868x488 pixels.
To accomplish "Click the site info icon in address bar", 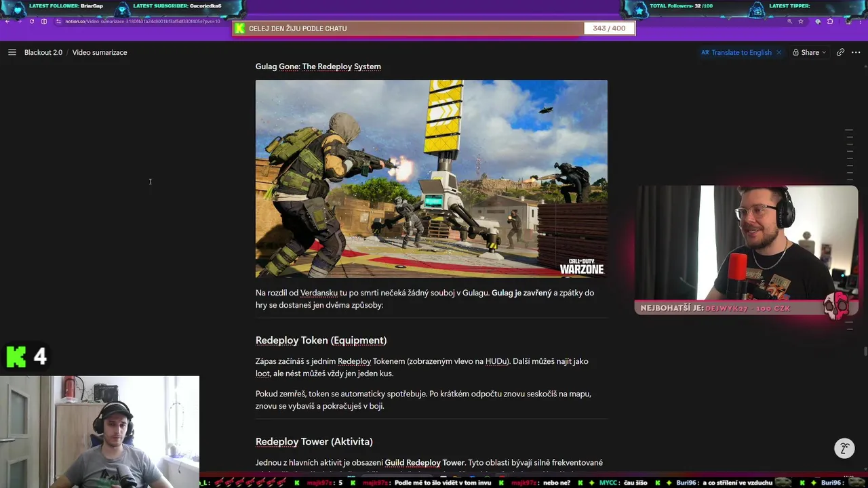I will coord(59,22).
